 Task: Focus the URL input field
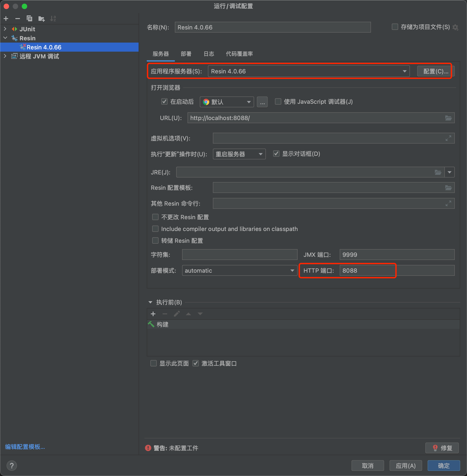[x=321, y=118]
